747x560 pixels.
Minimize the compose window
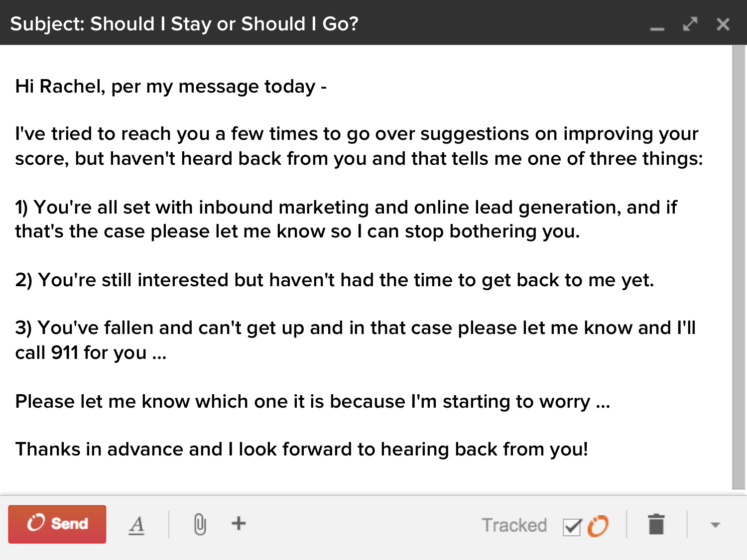(657, 26)
